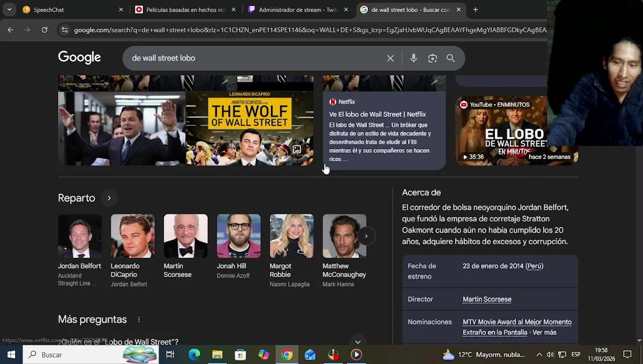The width and height of the screenshot is (643, 364).
Task: Open MTV Movie Award nomination link
Action: tap(517, 327)
